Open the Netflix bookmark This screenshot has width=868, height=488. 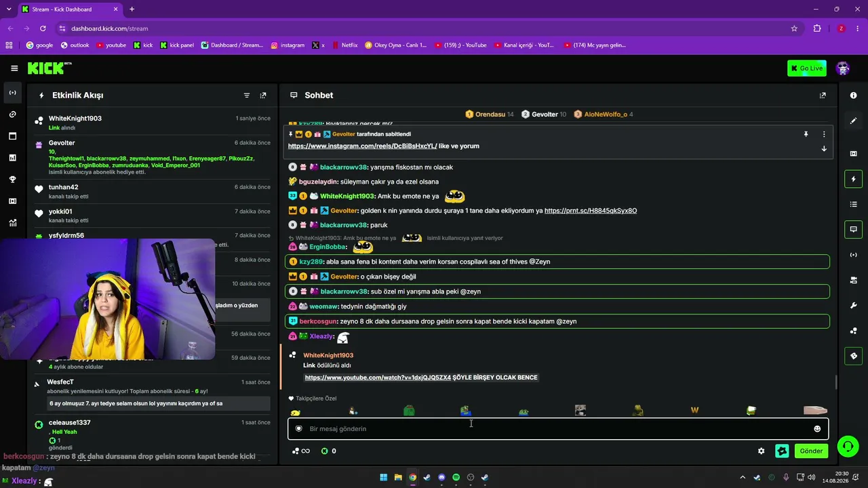point(344,45)
